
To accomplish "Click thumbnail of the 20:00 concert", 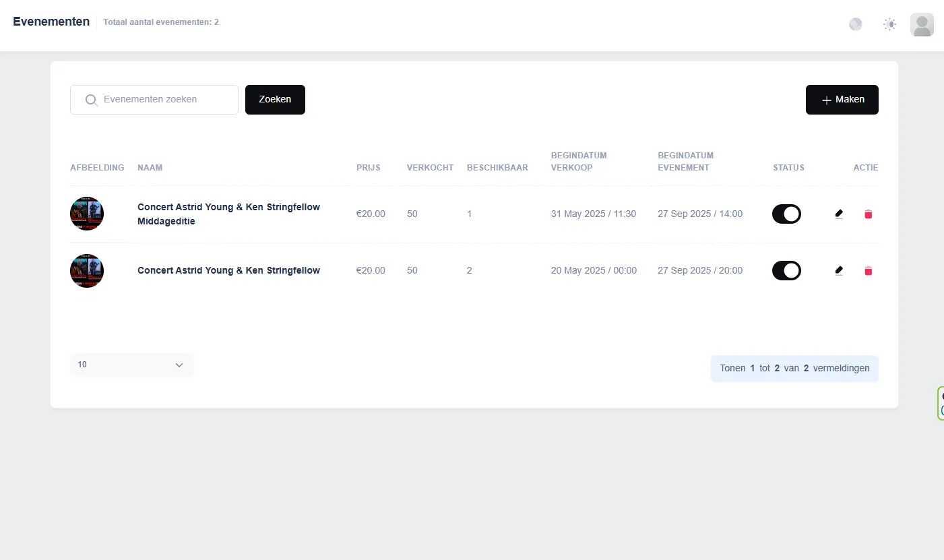I will [x=87, y=271].
